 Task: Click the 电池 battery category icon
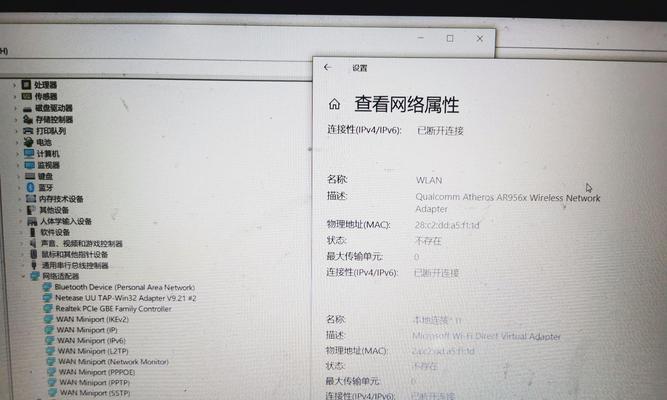click(29, 142)
